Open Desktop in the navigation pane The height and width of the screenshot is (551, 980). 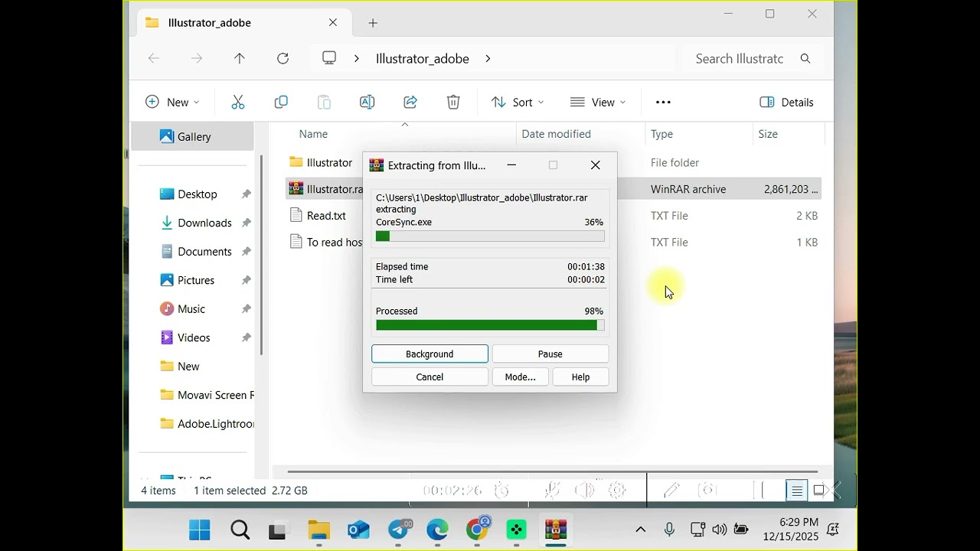(196, 194)
